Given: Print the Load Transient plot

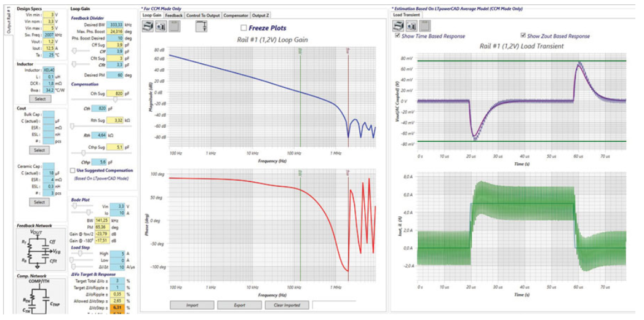Looking at the screenshot, I should 399,25.
